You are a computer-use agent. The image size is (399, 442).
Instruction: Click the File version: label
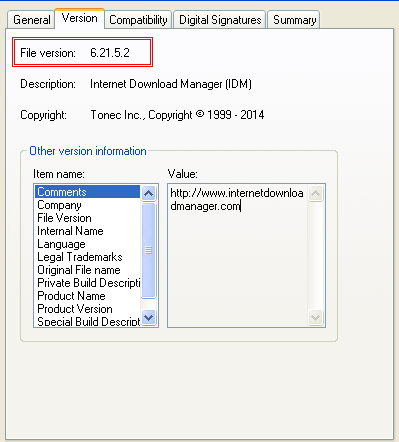pos(48,53)
